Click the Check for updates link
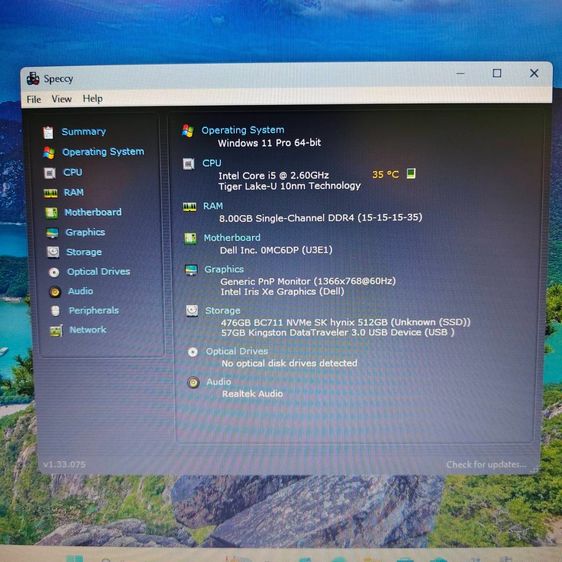The width and height of the screenshot is (562, 562). (486, 465)
